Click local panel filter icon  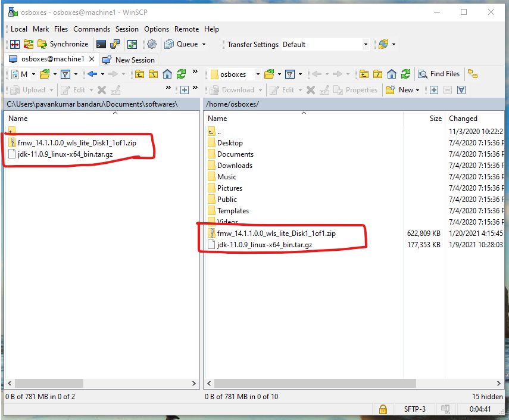[65, 74]
